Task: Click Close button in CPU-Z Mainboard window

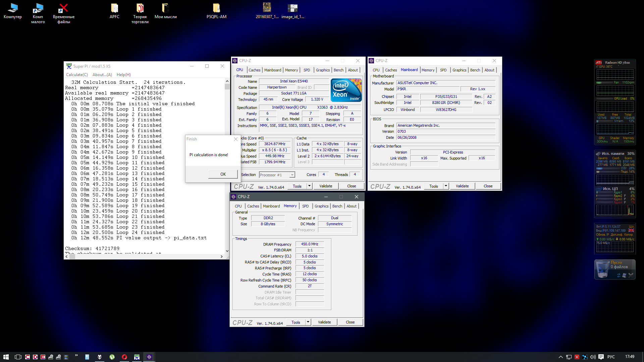Action: click(488, 186)
